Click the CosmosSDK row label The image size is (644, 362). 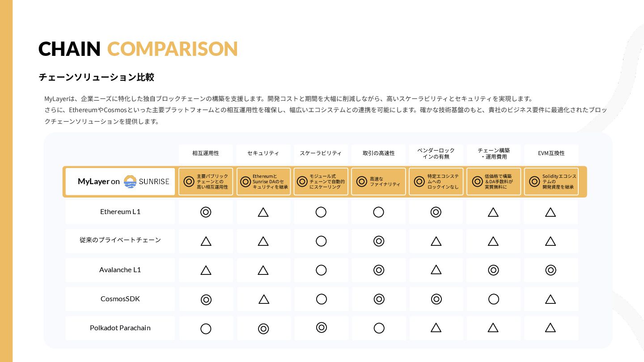[x=120, y=299]
